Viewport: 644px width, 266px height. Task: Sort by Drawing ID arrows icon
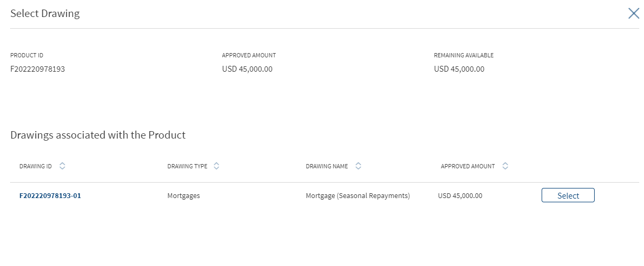[x=63, y=166]
